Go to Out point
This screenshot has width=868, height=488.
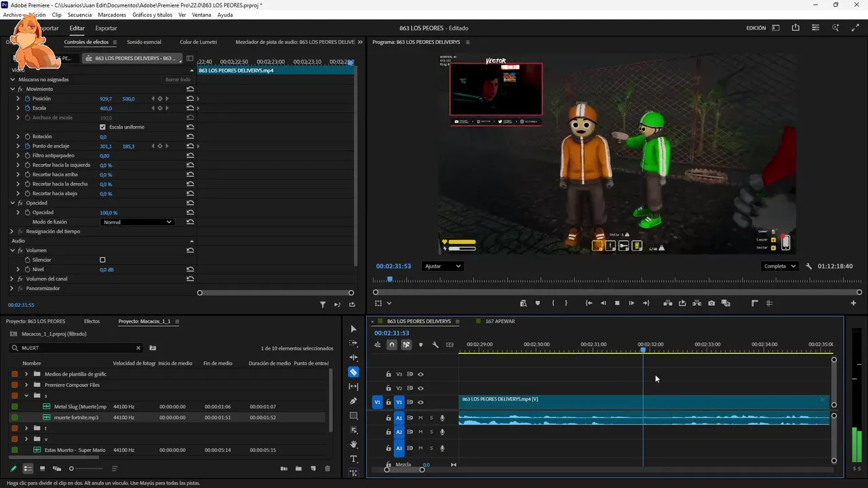click(x=646, y=303)
